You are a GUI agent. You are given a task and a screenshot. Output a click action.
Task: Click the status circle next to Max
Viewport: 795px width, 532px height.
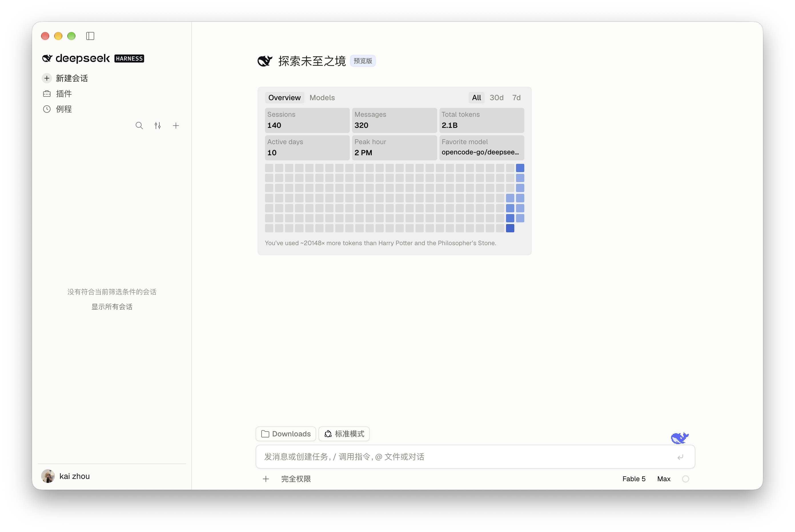pos(685,479)
